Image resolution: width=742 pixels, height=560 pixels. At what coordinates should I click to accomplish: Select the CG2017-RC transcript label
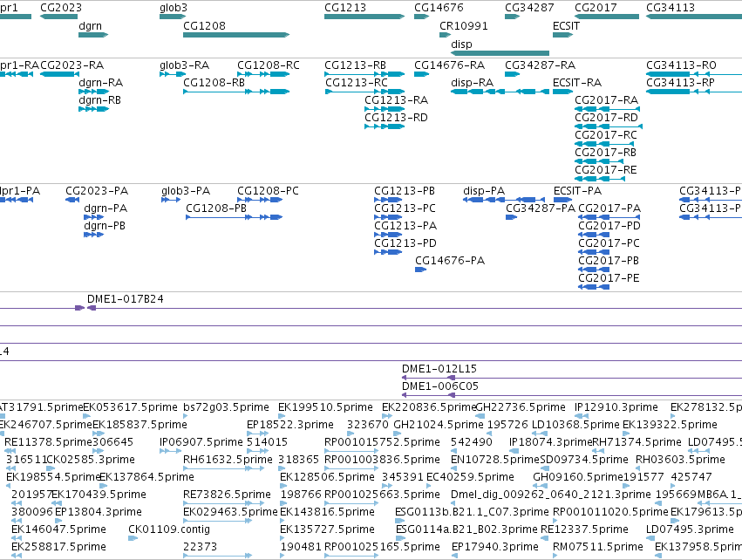[606, 135]
